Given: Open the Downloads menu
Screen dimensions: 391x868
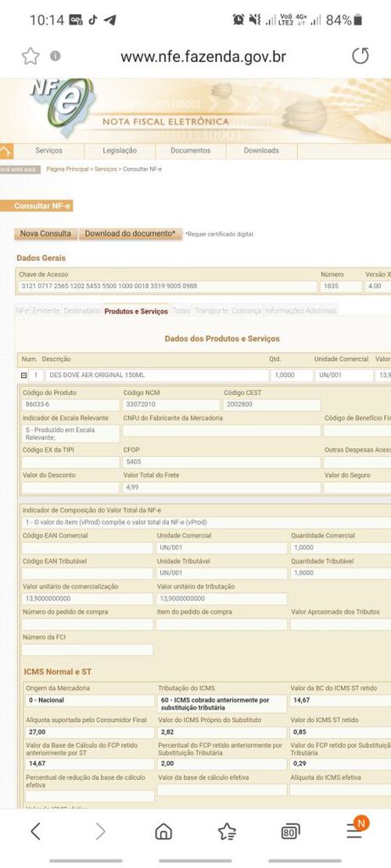Looking at the screenshot, I should (261, 151).
